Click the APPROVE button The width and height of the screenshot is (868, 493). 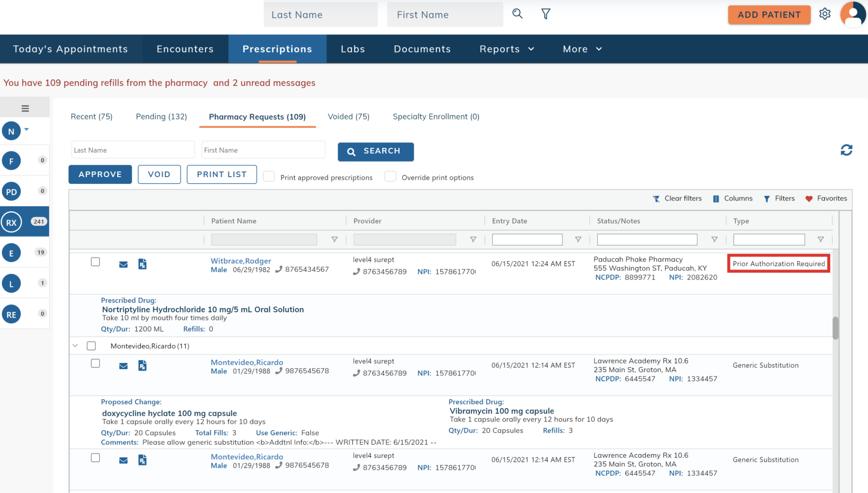pyautogui.click(x=100, y=174)
